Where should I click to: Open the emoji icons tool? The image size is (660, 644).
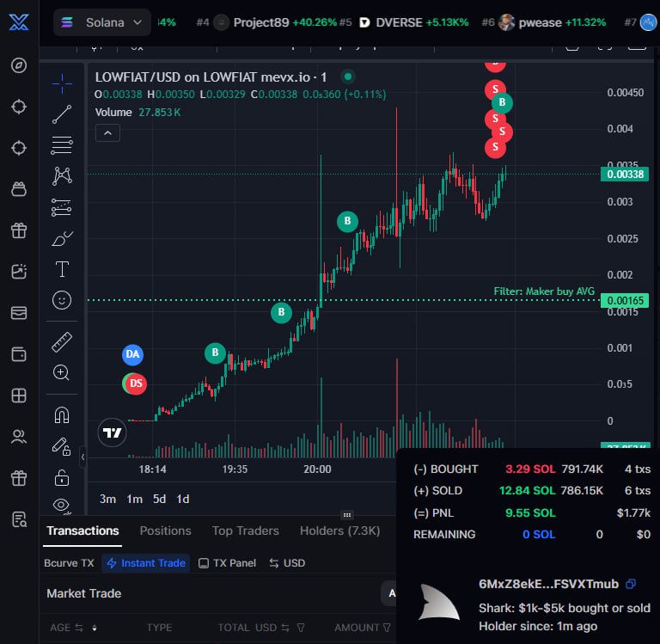click(62, 300)
